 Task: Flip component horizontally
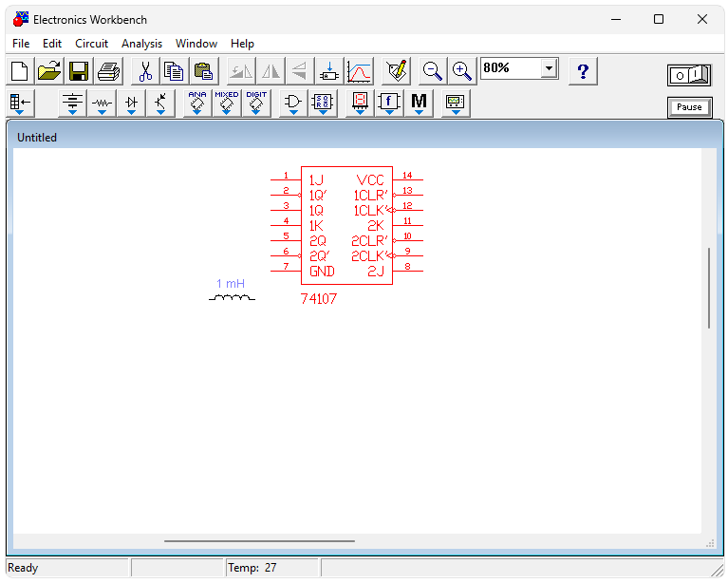(271, 71)
